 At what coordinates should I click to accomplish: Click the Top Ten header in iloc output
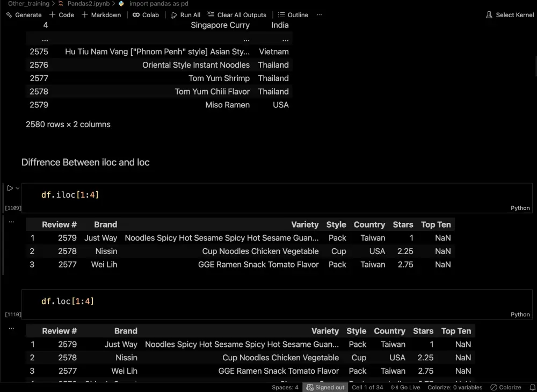coord(436,224)
